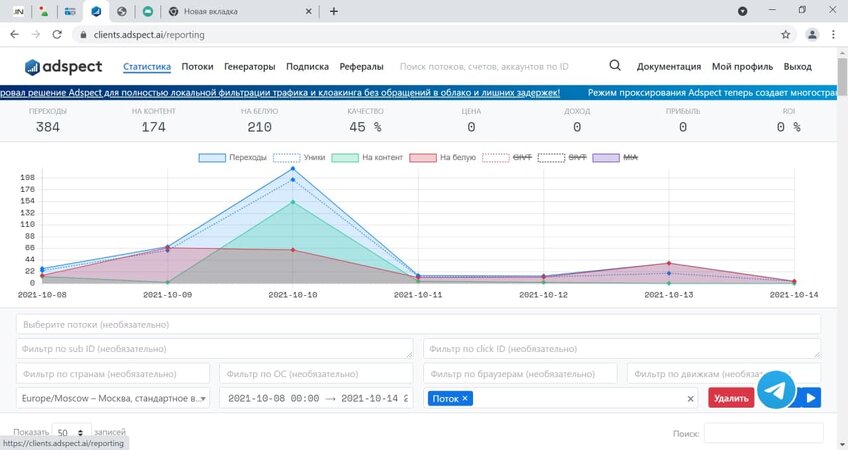This screenshot has height=450, width=848.
Task: Click the red Удалить button
Action: 731,398
